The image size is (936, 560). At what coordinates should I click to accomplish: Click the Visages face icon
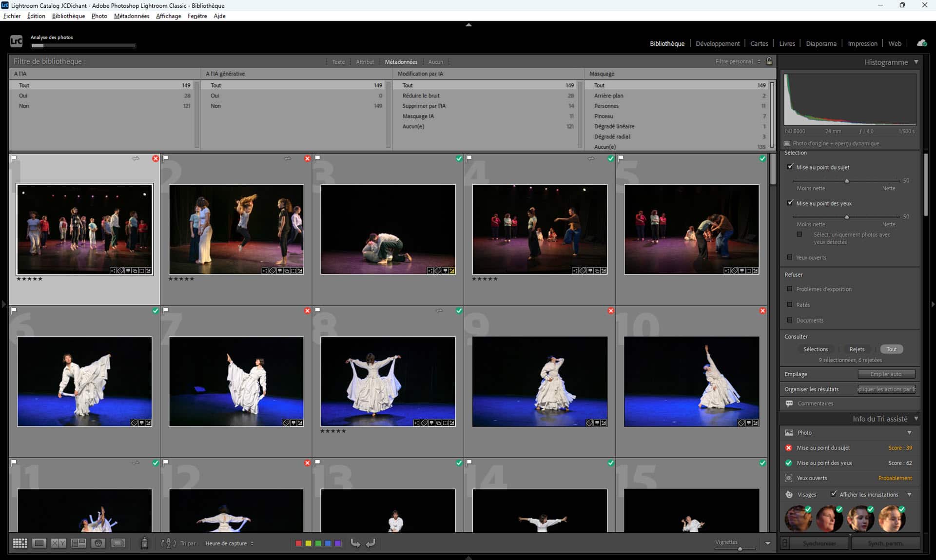coord(789,494)
